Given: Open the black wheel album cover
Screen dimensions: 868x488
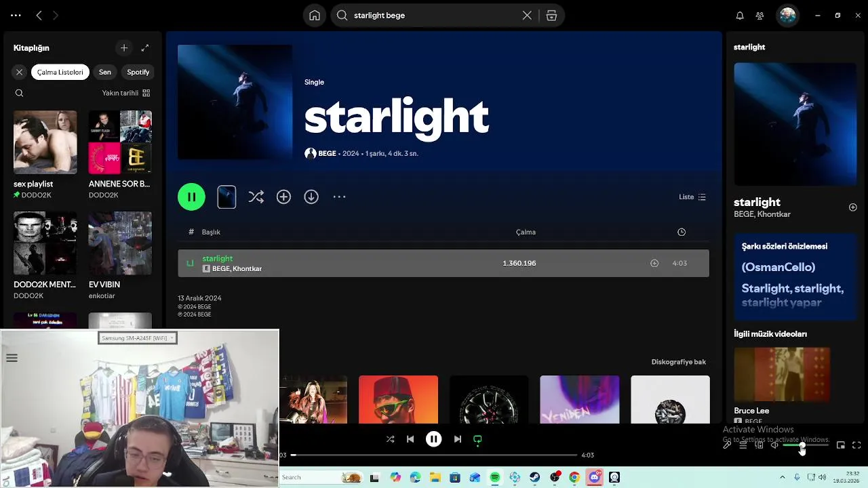Looking at the screenshot, I should click(x=489, y=400).
